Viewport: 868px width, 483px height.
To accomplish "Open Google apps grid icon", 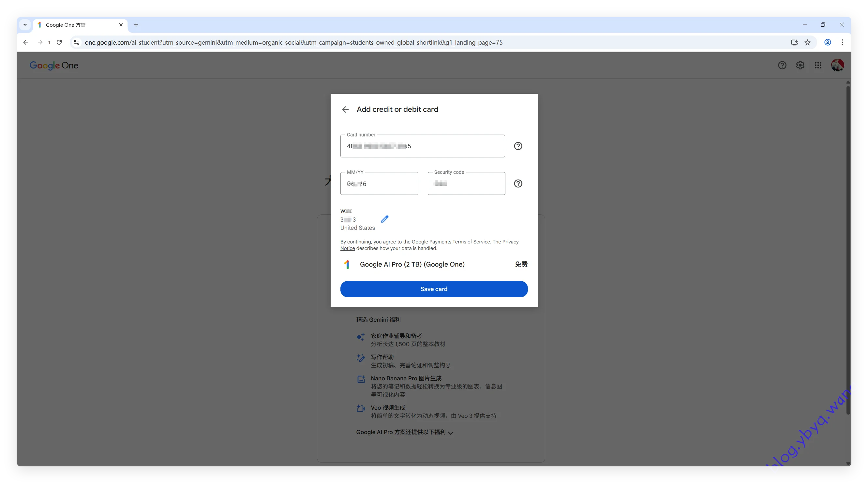I will (818, 65).
